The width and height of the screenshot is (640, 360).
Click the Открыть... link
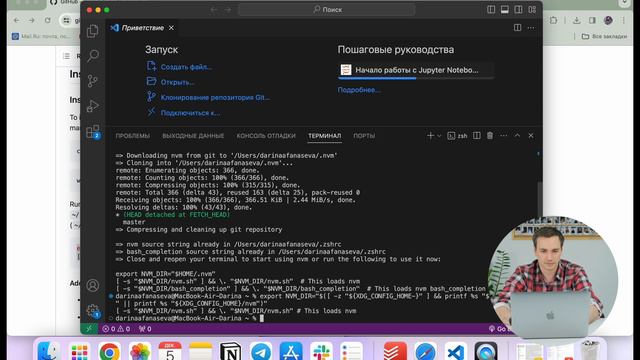tap(177, 82)
